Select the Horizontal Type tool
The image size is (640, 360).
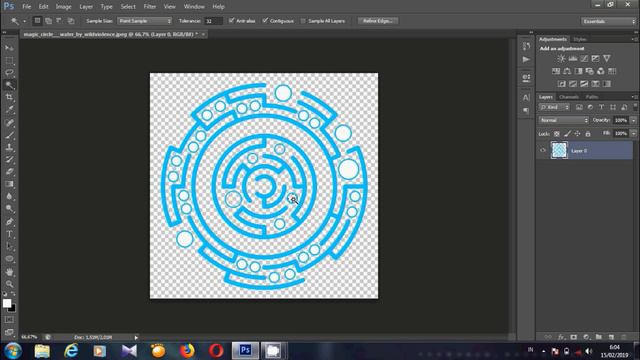point(9,234)
